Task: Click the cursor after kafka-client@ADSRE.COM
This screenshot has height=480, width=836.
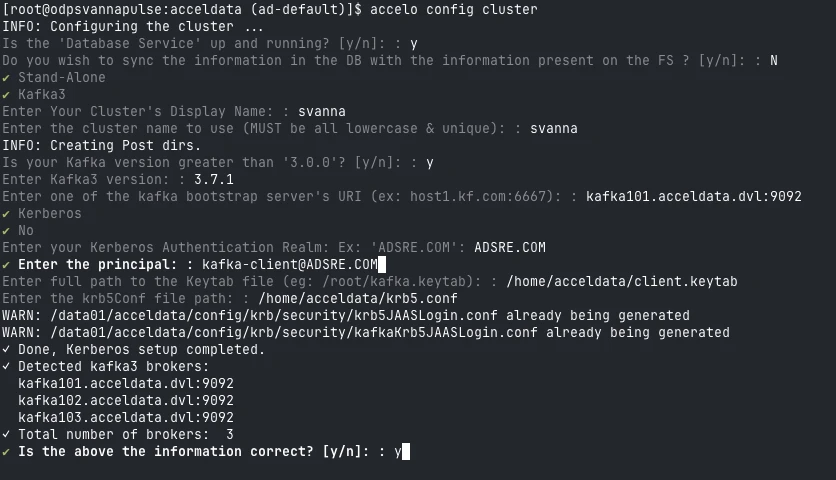Action: (x=382, y=264)
